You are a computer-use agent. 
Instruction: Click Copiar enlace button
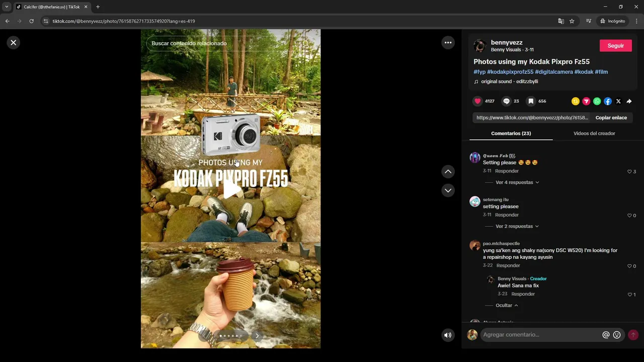[x=611, y=118]
